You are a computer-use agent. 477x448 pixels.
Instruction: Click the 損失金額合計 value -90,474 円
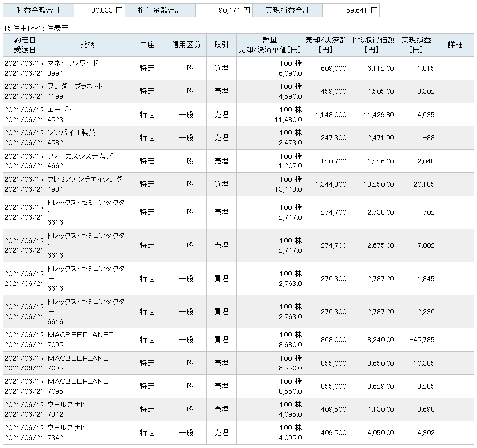(x=232, y=11)
